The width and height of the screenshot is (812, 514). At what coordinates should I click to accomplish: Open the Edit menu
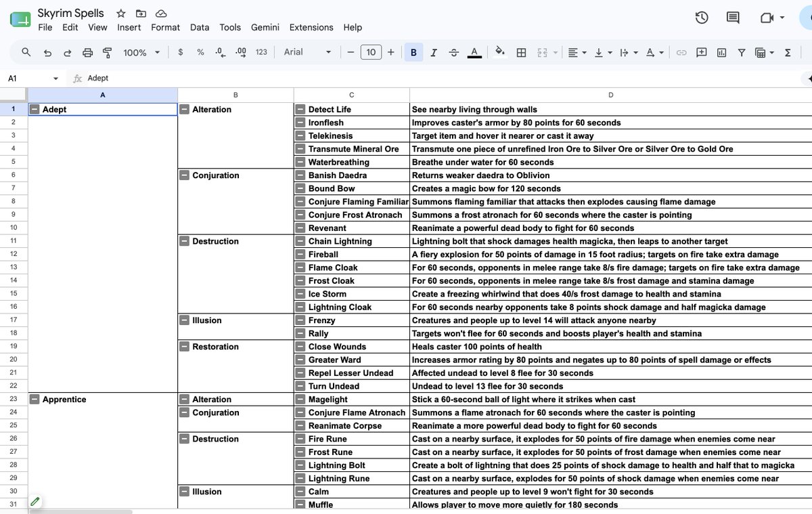click(x=70, y=28)
